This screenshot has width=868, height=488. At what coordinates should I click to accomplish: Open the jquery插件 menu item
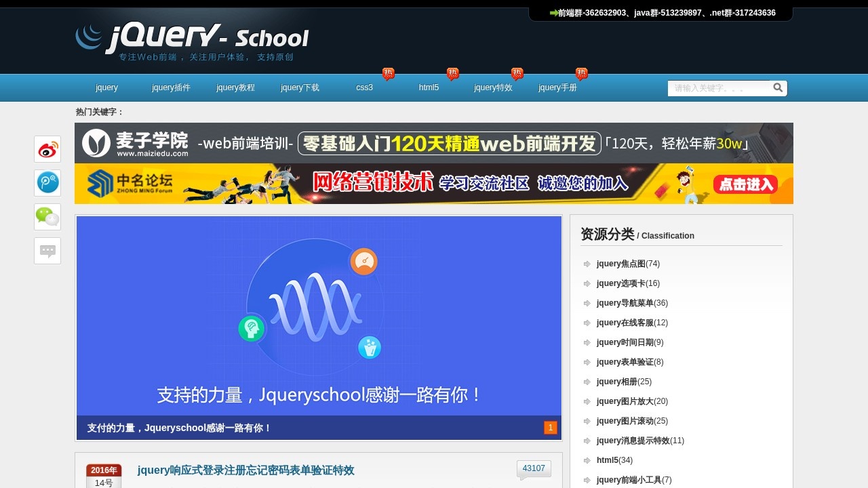170,87
